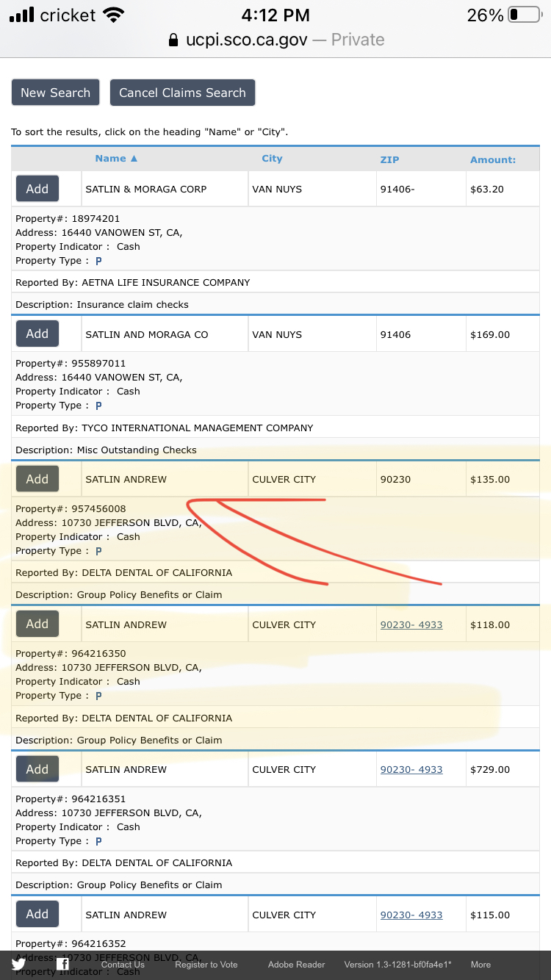Screen dimensions: 551x980
Task: Select text Property#: 18974201
Action: 68,218
